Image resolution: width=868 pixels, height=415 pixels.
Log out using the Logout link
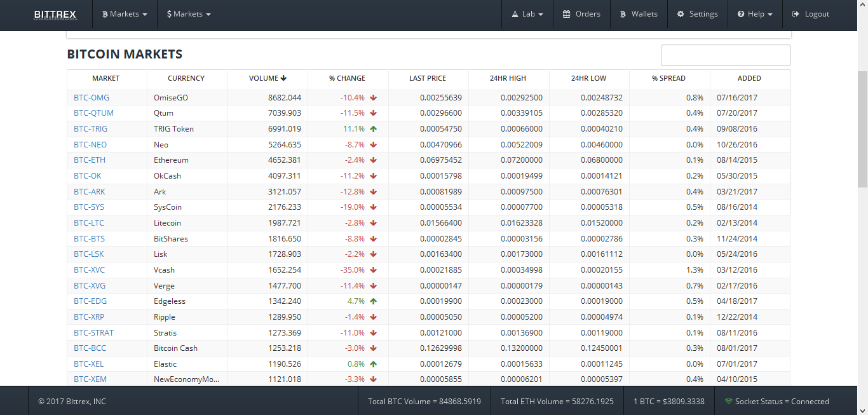(x=810, y=14)
